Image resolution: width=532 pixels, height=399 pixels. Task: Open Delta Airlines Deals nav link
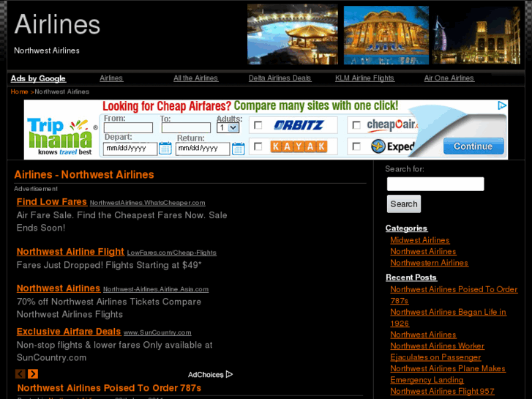point(280,78)
